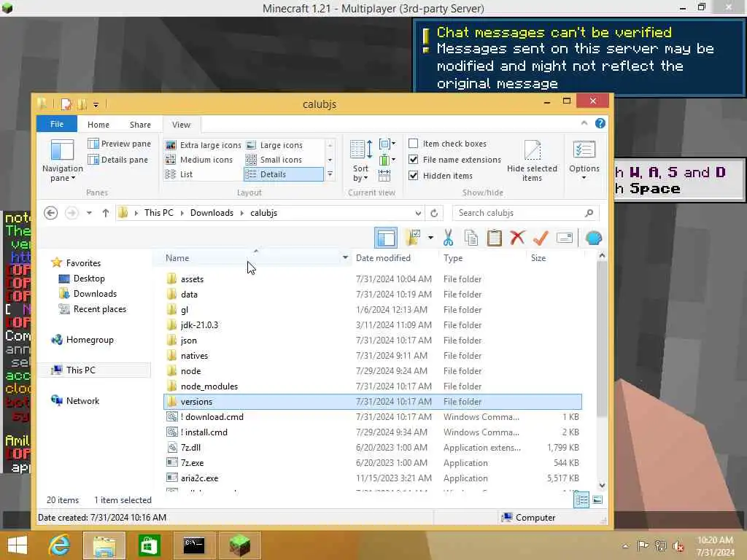Choose Medium icons layout
The width and height of the screenshot is (747, 560).
pos(199,160)
